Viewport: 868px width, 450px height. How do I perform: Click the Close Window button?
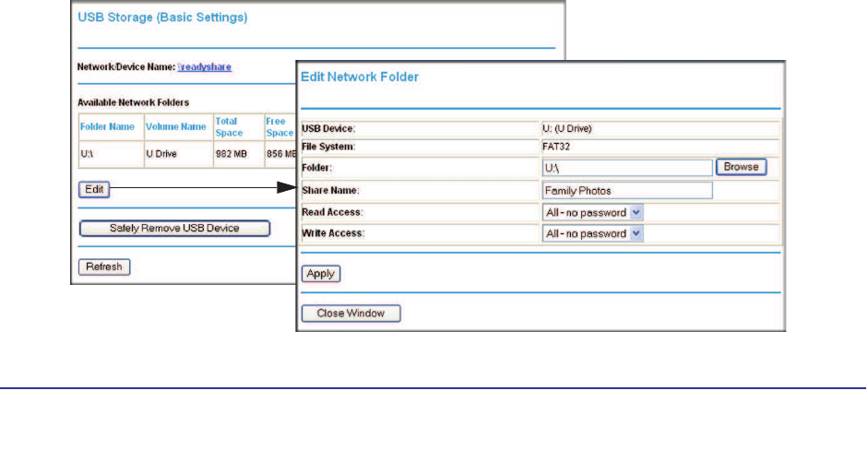(351, 314)
